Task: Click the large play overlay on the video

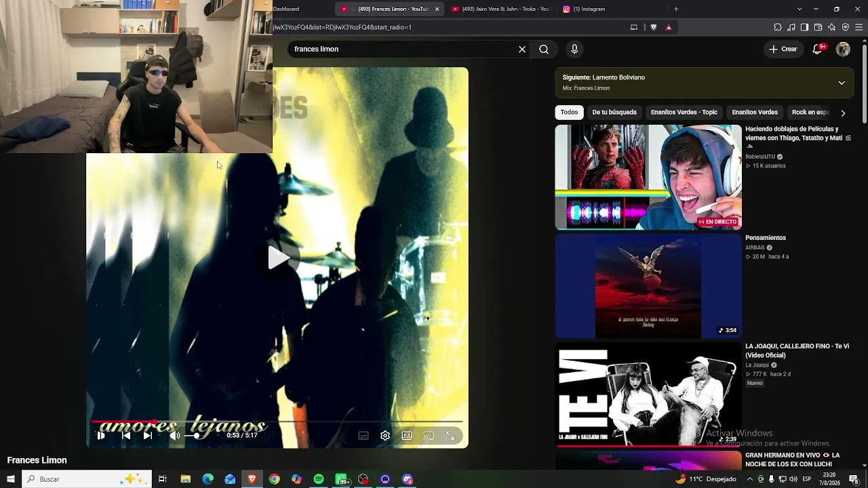Action: tap(278, 258)
